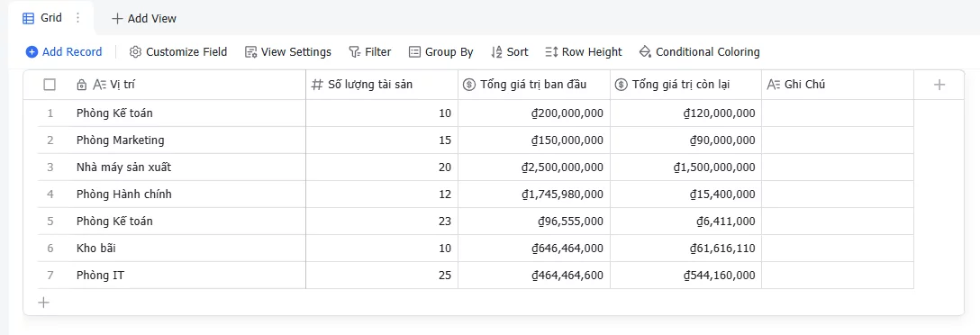Select the Ghi Chú column header
The height and width of the screenshot is (335, 980).
[x=838, y=85]
